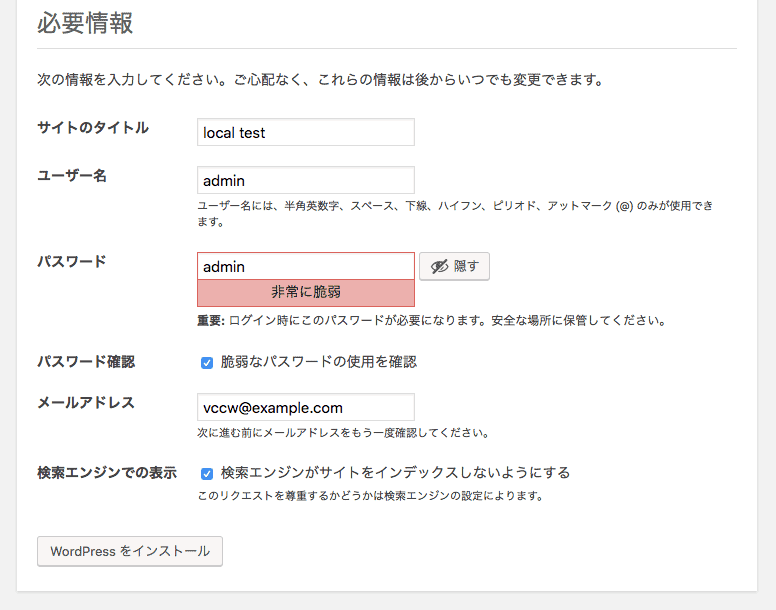Toggle the 脆弱なパスワードの使用を確認 checkbox
The height and width of the screenshot is (610, 776).
click(x=207, y=363)
